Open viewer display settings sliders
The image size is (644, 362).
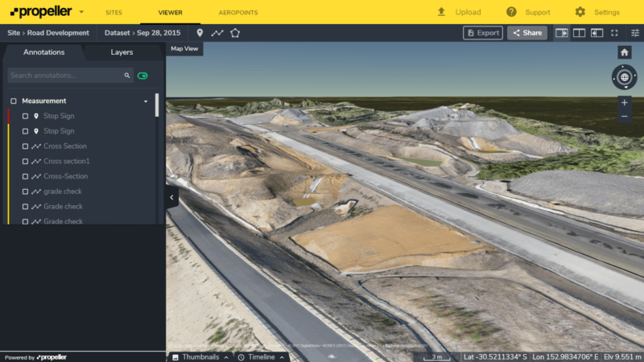pos(635,33)
